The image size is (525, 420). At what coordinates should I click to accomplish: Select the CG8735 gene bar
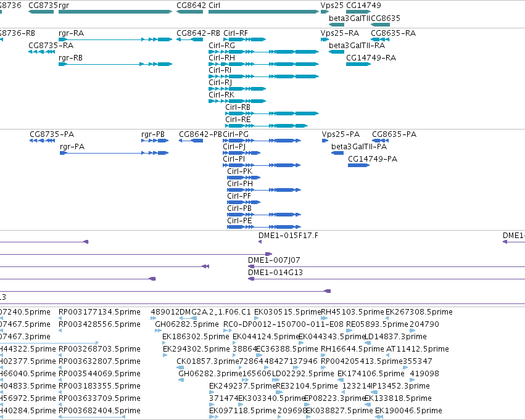(41, 12)
